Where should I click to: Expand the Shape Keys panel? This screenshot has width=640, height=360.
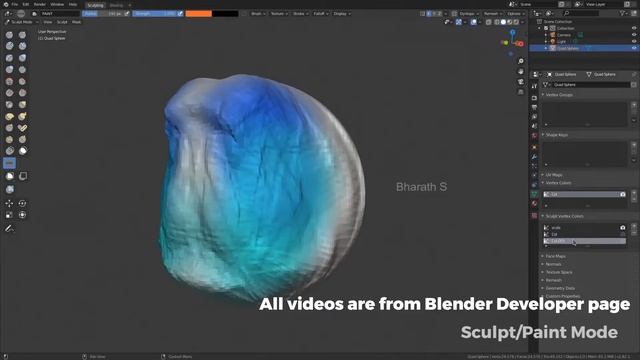coord(555,135)
